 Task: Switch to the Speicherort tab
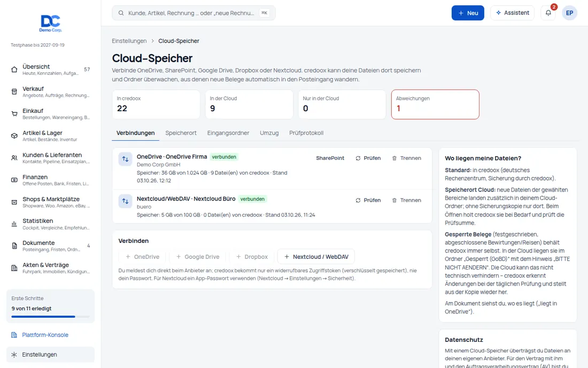tap(181, 133)
